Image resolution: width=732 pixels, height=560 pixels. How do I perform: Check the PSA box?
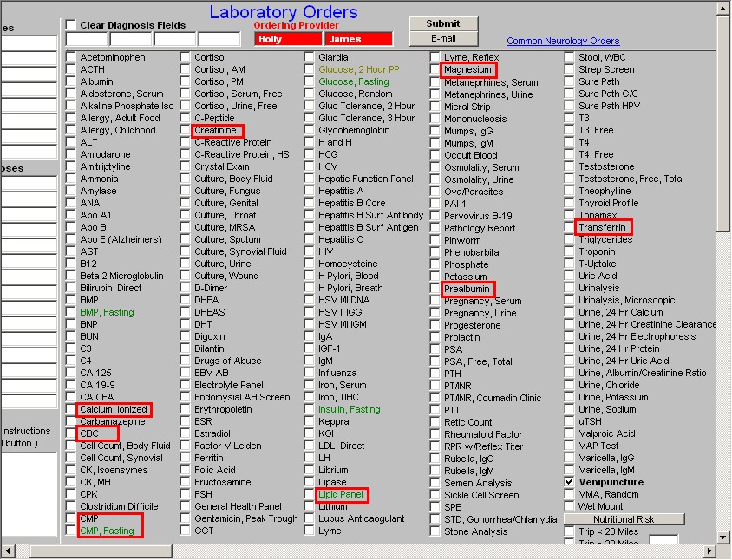pos(435,349)
